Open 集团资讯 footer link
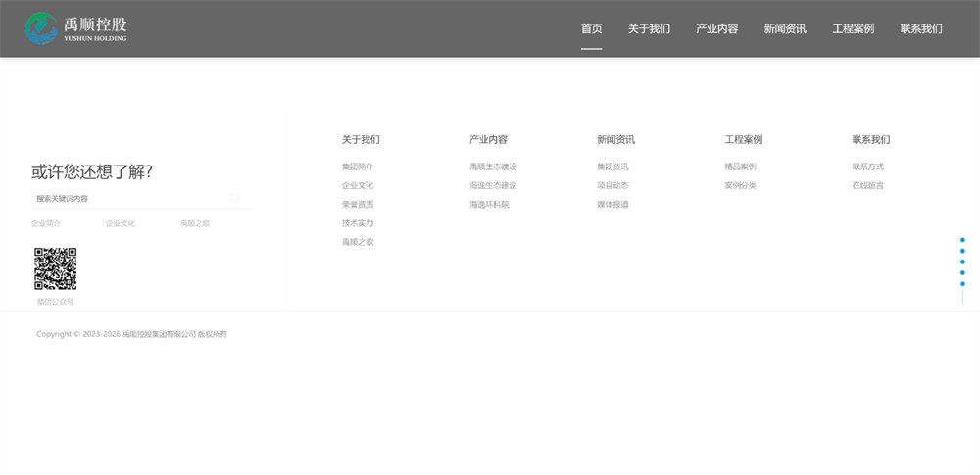The width and height of the screenshot is (980, 475). point(612,166)
